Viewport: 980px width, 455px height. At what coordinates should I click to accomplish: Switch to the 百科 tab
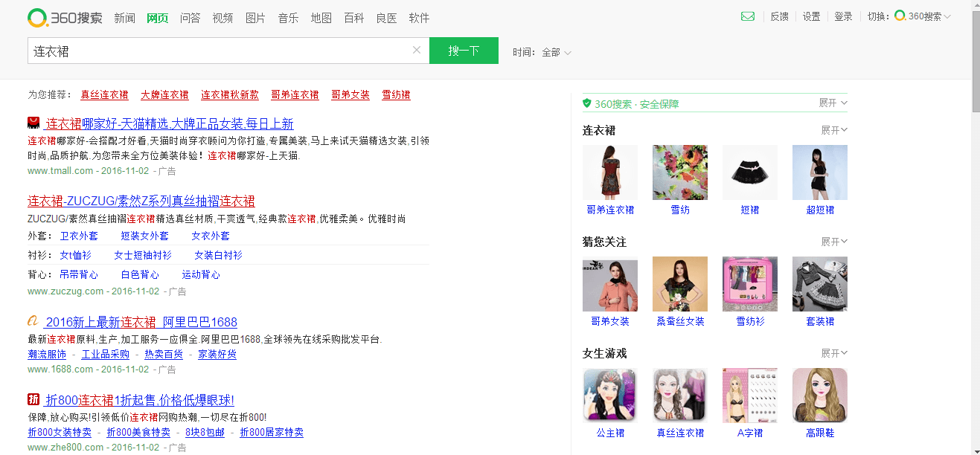point(353,18)
